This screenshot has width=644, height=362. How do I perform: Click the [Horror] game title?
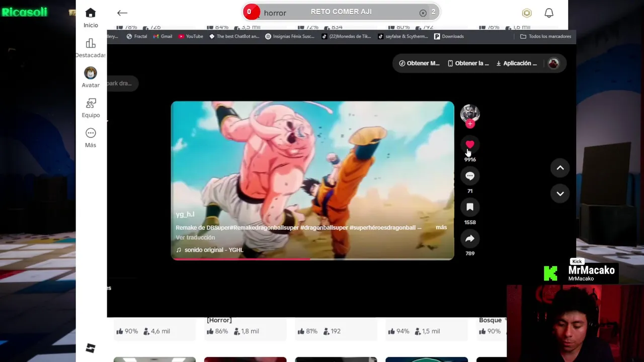point(219,320)
